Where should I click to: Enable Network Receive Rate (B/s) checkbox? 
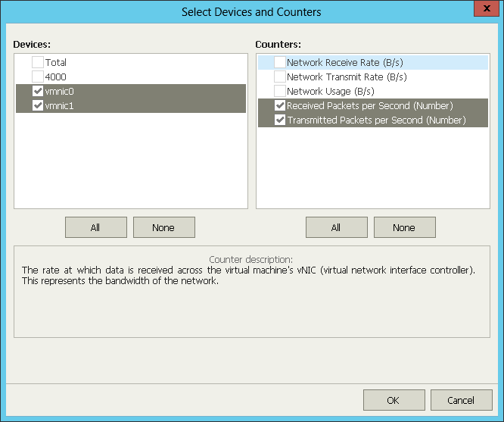[x=280, y=62]
